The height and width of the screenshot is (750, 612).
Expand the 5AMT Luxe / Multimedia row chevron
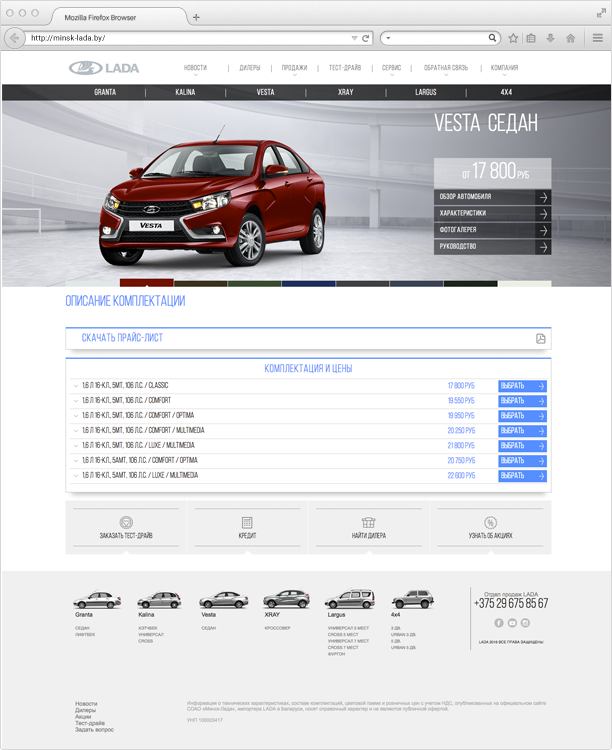[76, 475]
